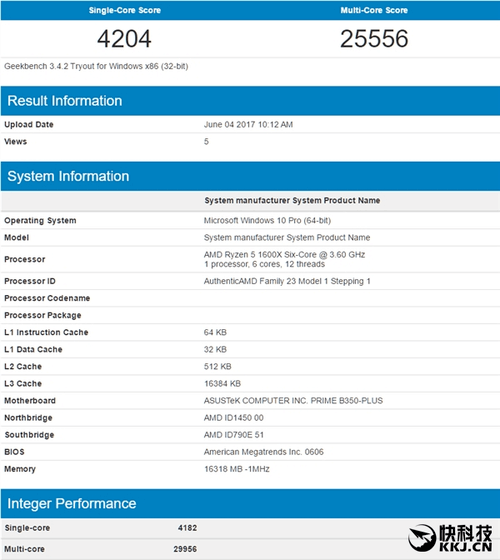Select the Multi-Core Score value 25556
The width and height of the screenshot is (500, 560).
(x=374, y=39)
